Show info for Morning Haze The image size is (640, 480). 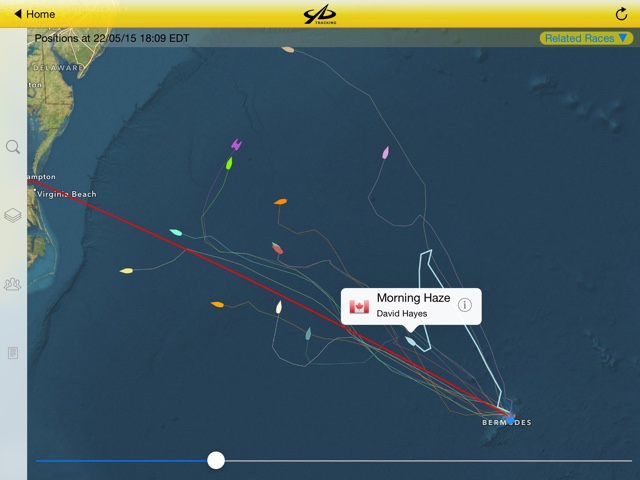464,305
